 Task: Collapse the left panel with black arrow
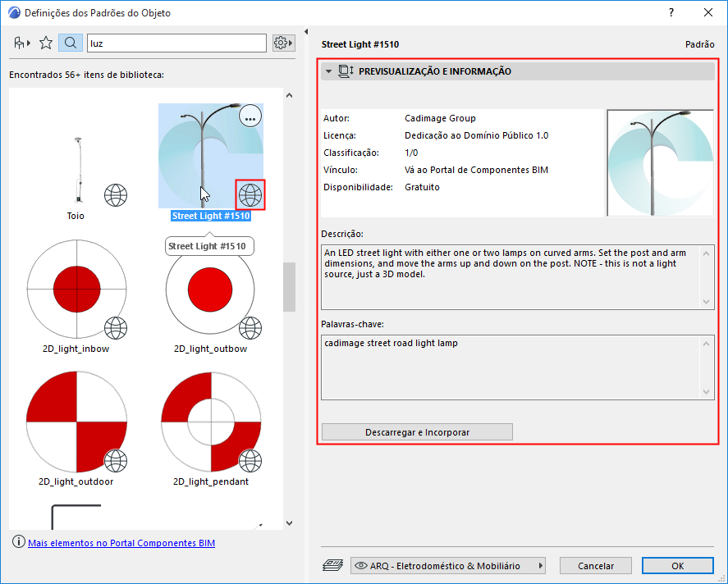click(306, 31)
